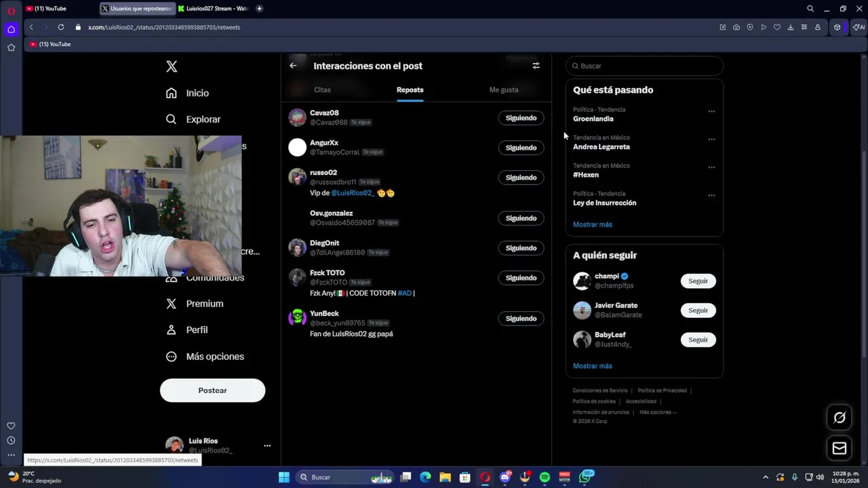Open the messages envelope floating button
Viewport: 868px width, 488px height.
840,448
